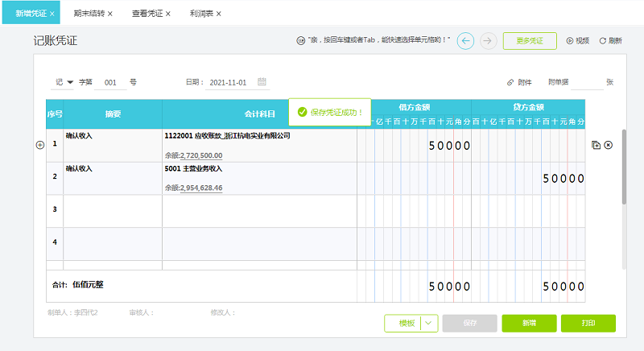
Task: Click the refresh icon
Action: [x=603, y=40]
